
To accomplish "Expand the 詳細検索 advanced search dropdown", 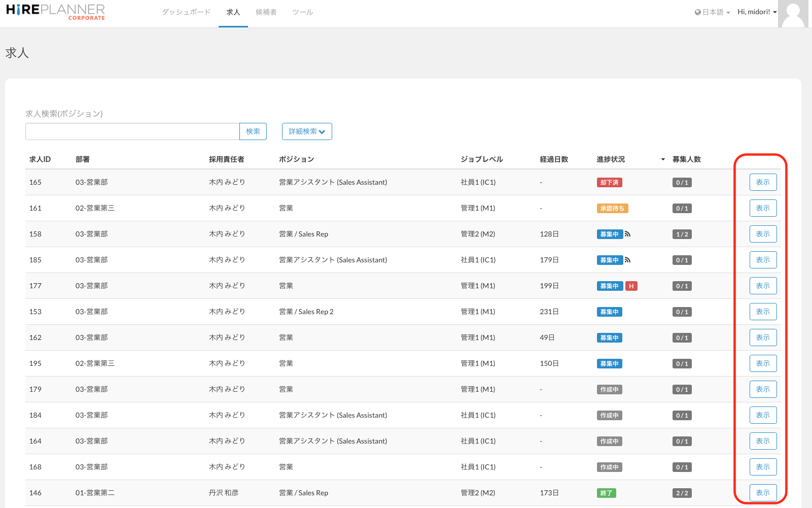I will pyautogui.click(x=307, y=131).
